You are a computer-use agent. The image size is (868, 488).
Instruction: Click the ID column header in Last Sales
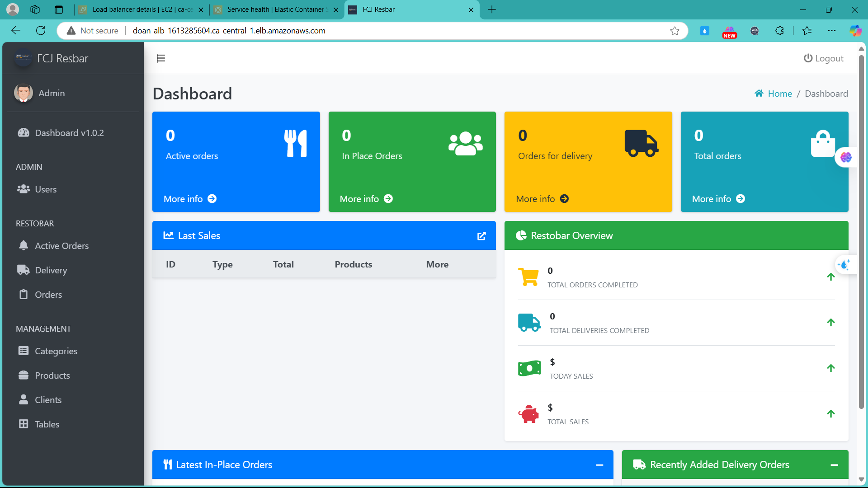pos(170,264)
